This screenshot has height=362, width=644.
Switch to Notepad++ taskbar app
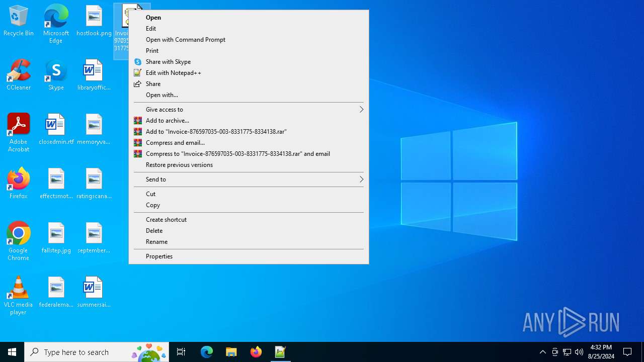coord(281,352)
